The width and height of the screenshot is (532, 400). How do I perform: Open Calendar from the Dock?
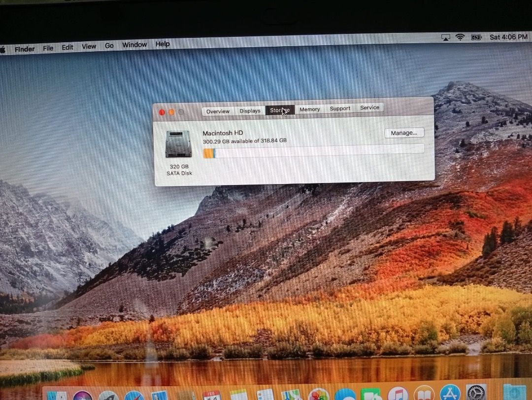211,395
